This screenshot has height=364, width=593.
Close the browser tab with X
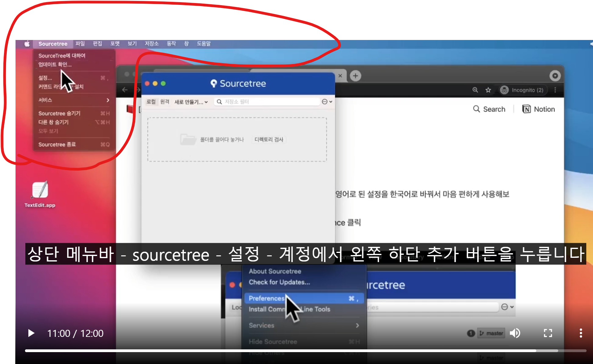pos(340,76)
